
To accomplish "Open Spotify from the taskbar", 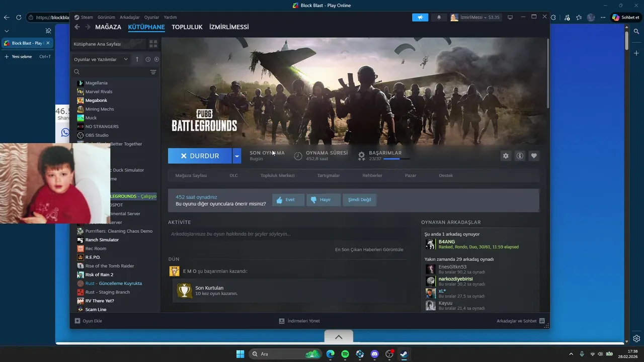I will 345,354.
